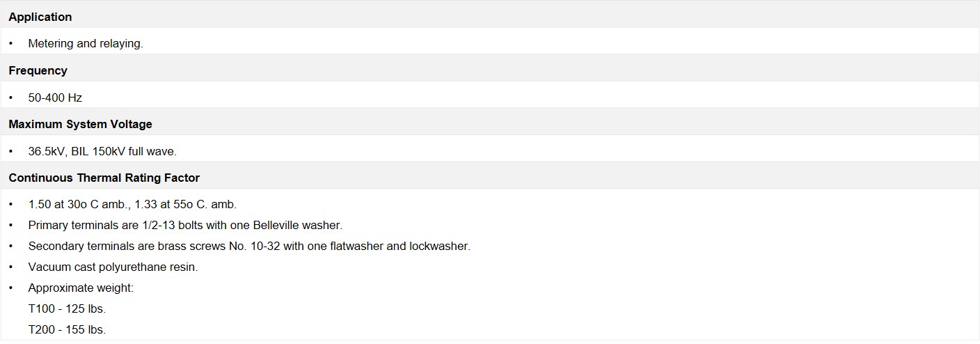Click the T200 - 155 lbs. entry
The width and height of the screenshot is (980, 344).
67,329
